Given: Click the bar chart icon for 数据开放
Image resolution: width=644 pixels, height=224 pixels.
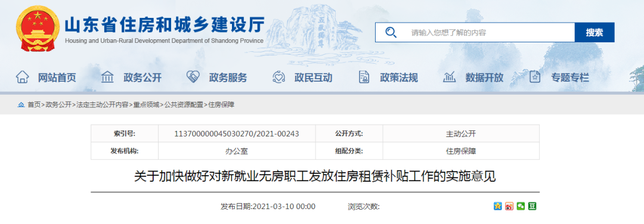Looking at the screenshot, I should (450, 77).
